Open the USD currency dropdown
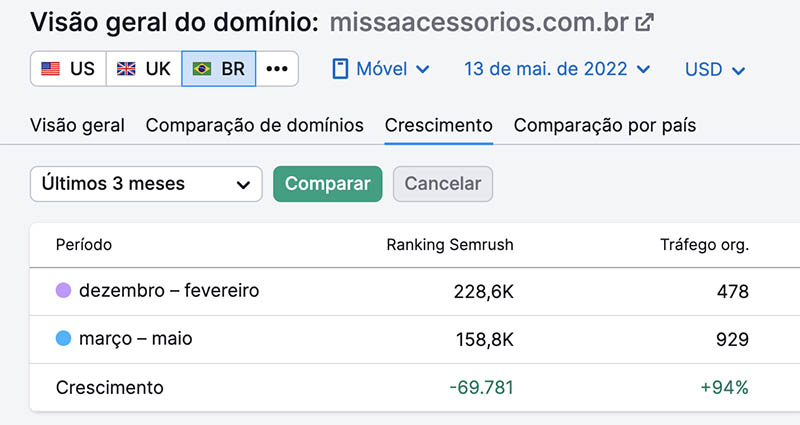Viewport: 800px width, 425px height. tap(715, 69)
